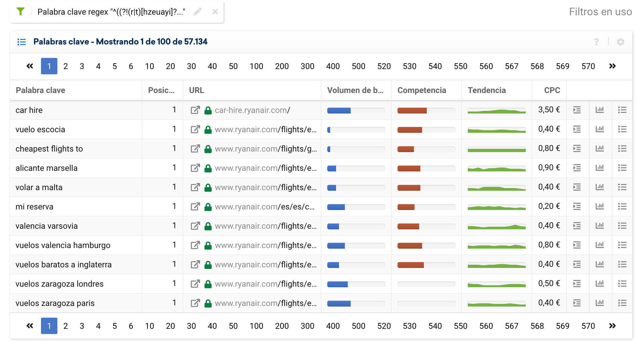Open external link icon for vuelo escocia row
The width and height of the screenshot is (644, 351).
[195, 129]
